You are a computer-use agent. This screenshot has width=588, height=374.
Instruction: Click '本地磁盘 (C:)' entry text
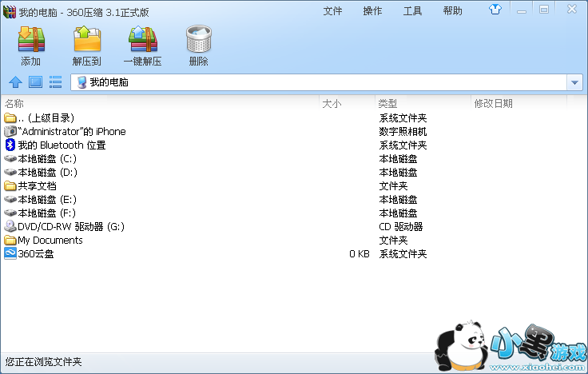[47, 159]
